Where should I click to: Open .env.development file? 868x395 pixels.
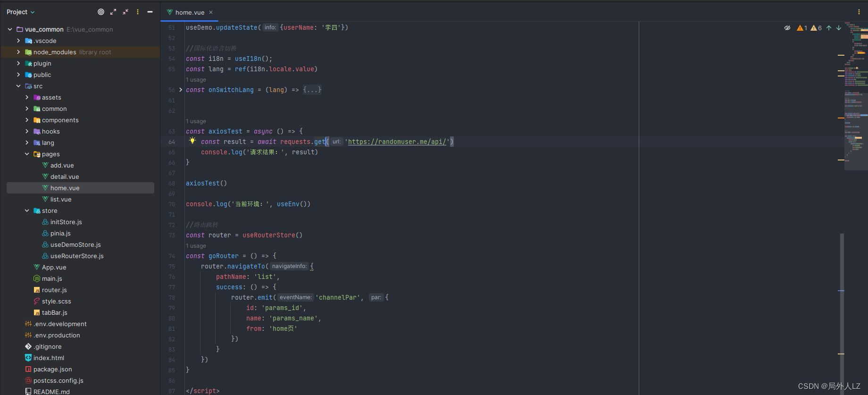pos(60,324)
